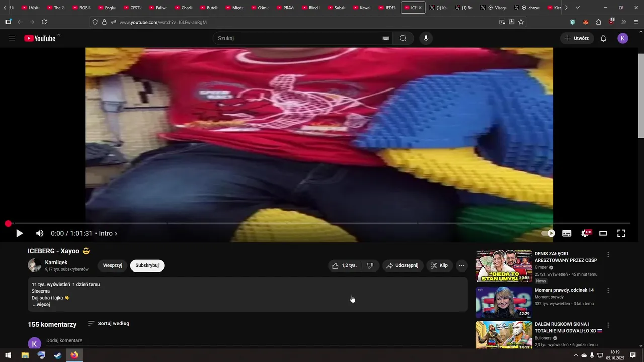Click the Wesprzyj button
The width and height of the screenshot is (644, 362).
click(x=113, y=265)
